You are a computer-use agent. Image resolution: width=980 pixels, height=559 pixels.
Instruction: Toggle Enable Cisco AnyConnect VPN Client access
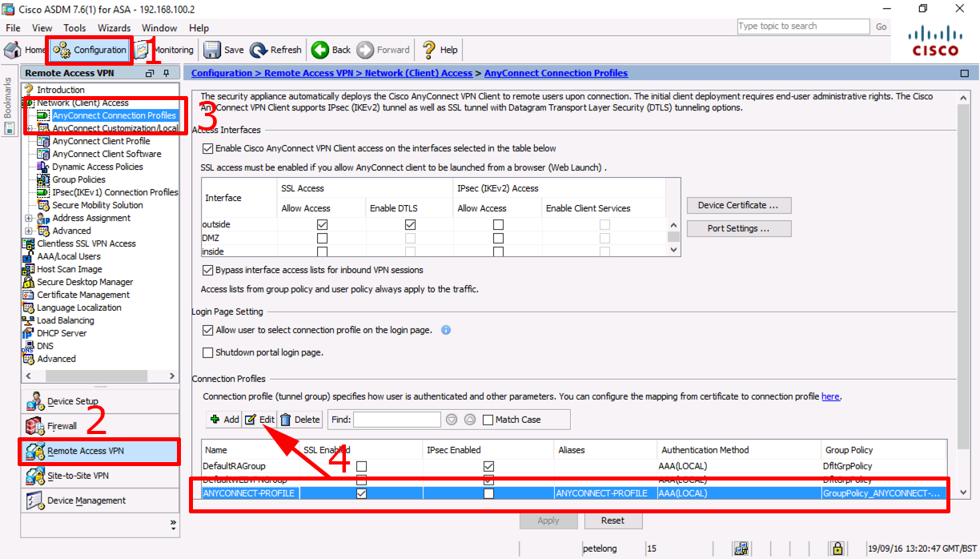pyautogui.click(x=208, y=148)
